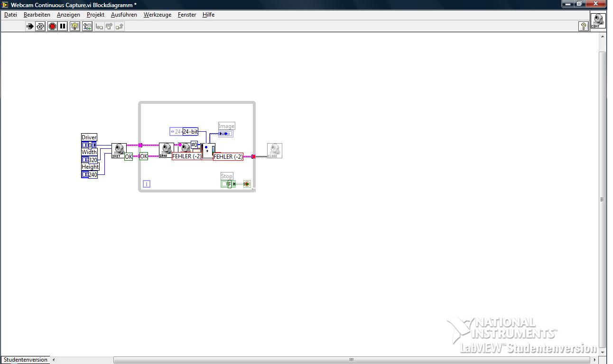Toggle the Highlight Execution lightbulb

point(75,27)
